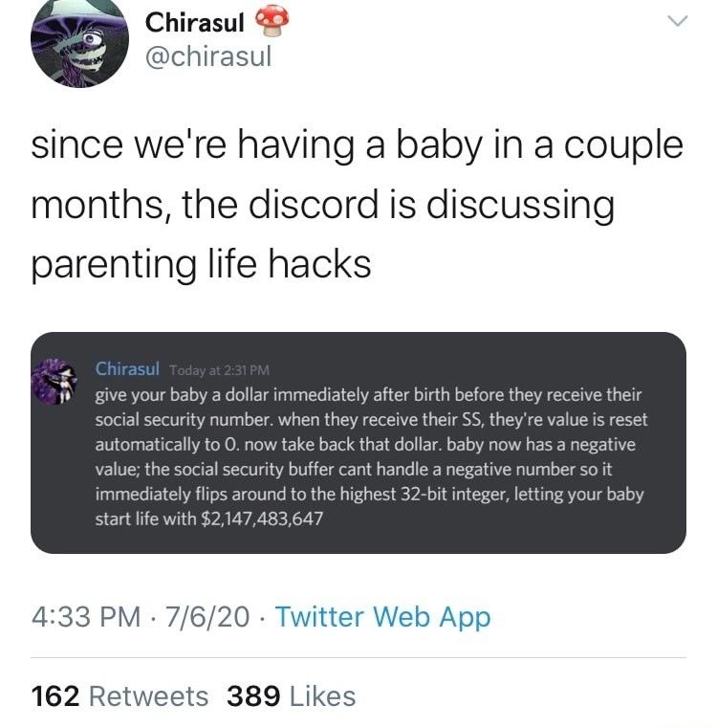Open the Twitter Web App link
Screen dimensions: 717x728
click(382, 617)
